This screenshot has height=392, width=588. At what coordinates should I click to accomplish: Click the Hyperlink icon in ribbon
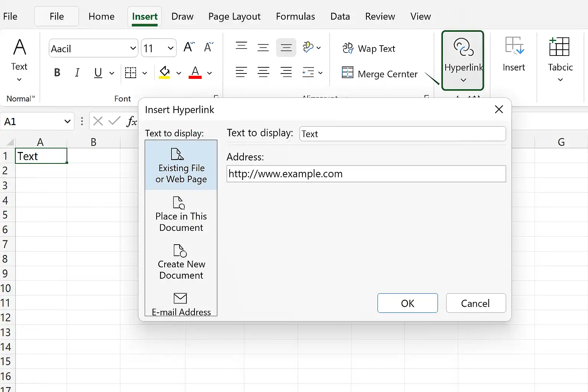click(463, 47)
